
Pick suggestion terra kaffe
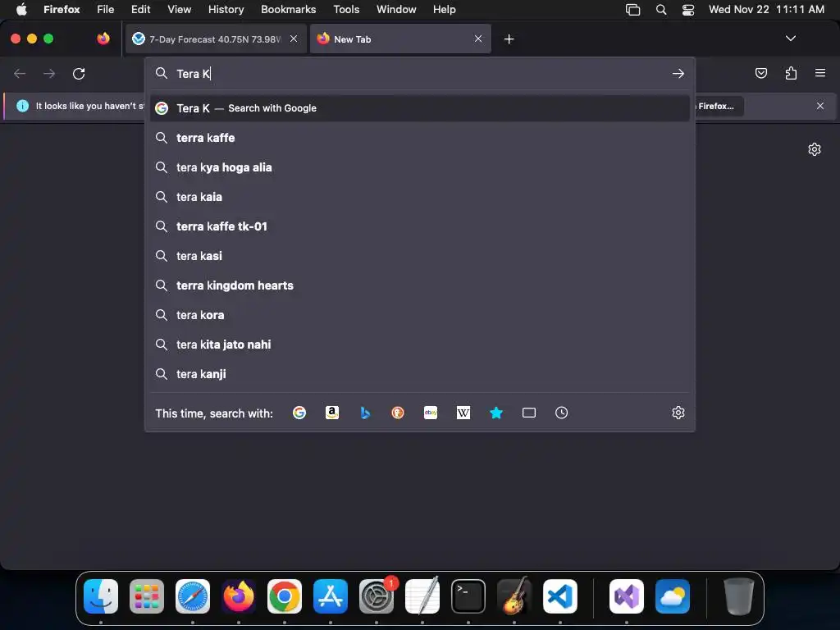419,138
